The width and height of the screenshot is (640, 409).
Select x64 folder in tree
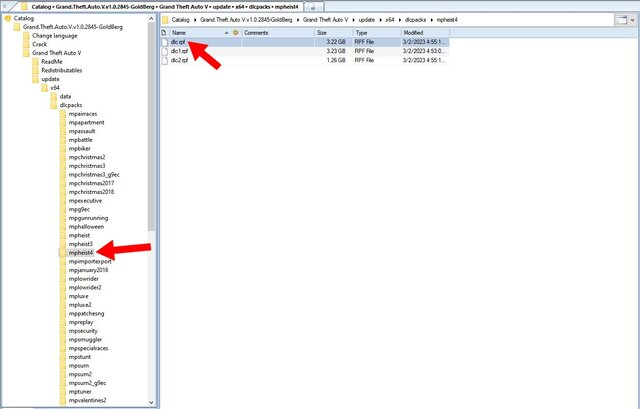coord(55,88)
